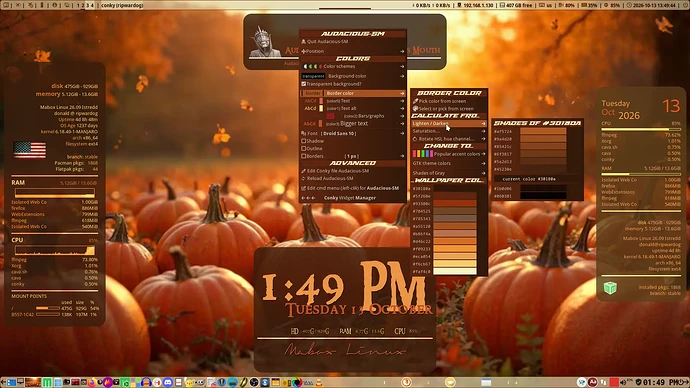Launch Firefox from the bottom taskbar
690x388 pixels.
(92, 382)
